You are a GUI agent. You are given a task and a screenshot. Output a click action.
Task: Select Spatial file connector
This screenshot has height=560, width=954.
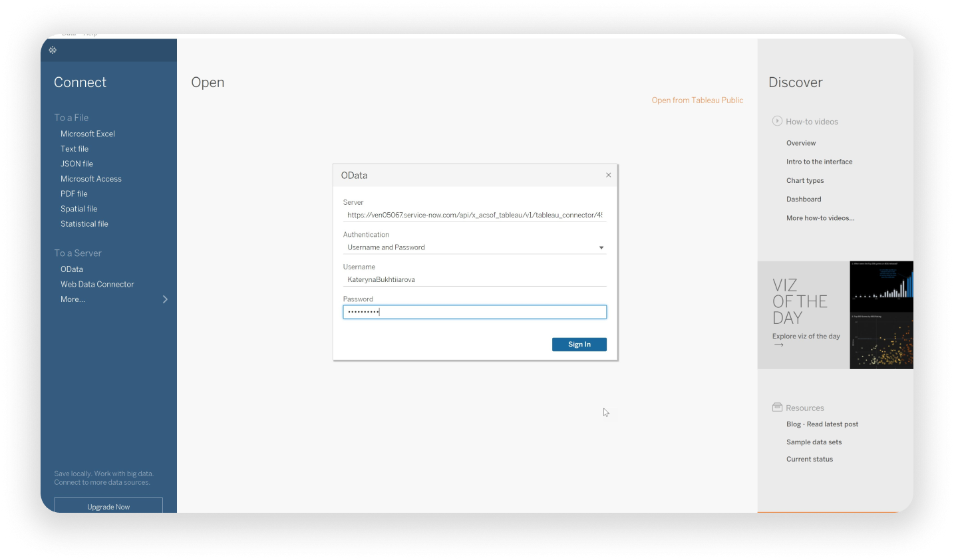point(79,209)
